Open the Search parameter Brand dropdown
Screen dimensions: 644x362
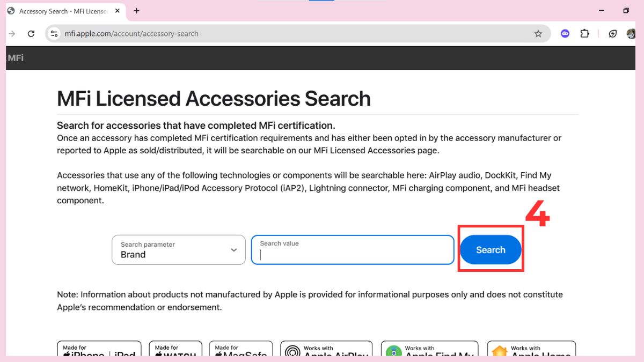click(x=178, y=249)
